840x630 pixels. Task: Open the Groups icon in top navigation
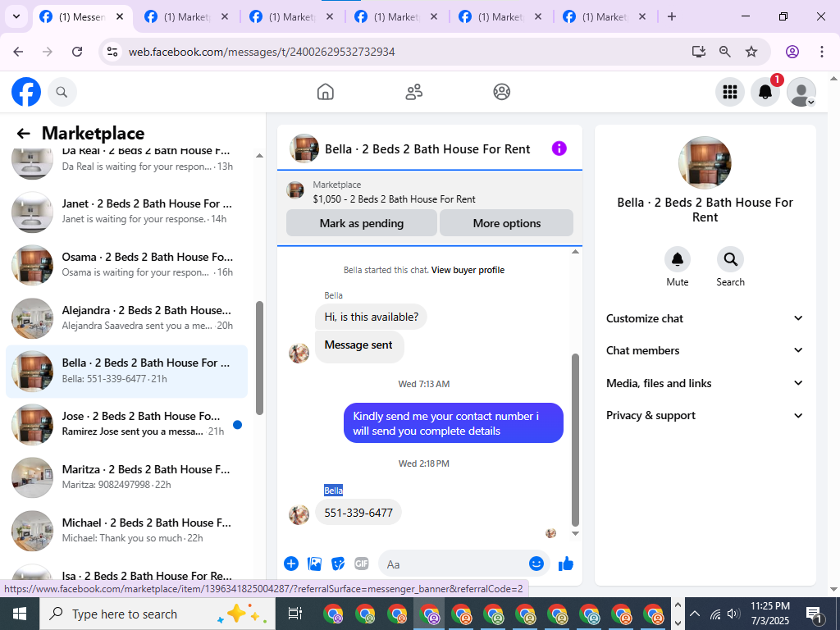(x=501, y=92)
